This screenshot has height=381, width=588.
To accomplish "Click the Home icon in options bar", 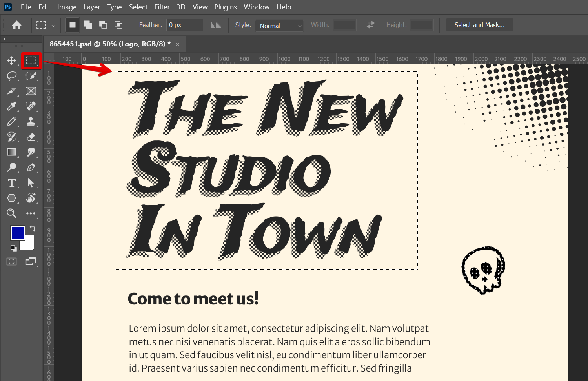I will click(16, 25).
